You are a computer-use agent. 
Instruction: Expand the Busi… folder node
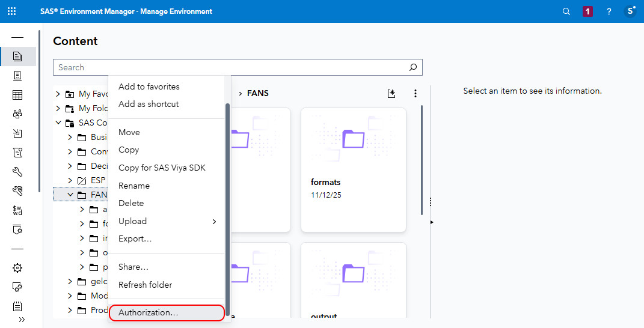pyautogui.click(x=70, y=137)
